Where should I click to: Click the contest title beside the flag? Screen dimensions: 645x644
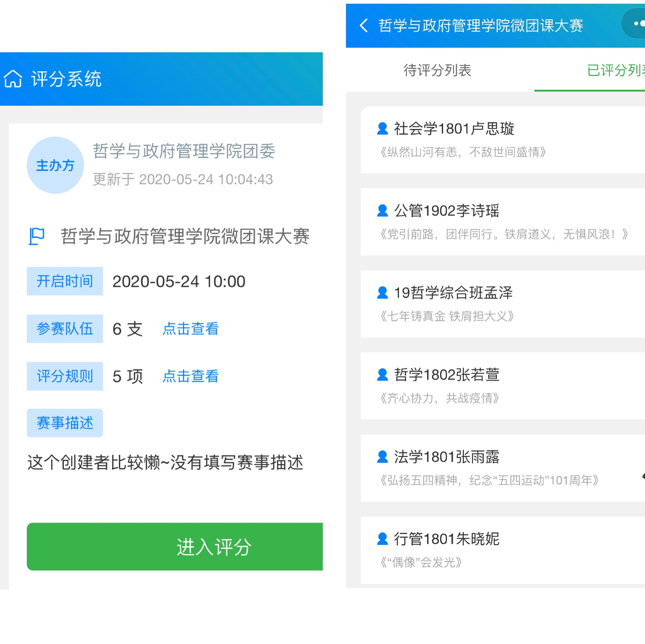coord(185,236)
